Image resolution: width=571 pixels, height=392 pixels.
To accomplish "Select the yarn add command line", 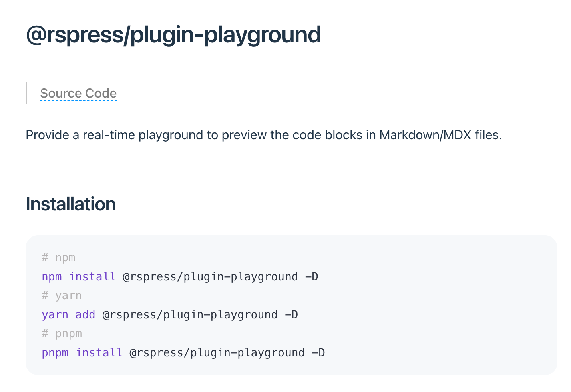I will 169,314.
